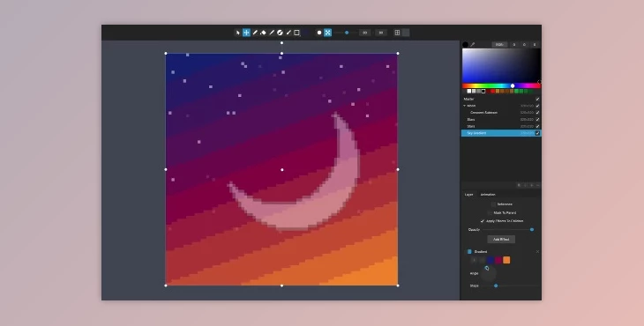The image size is (644, 326).
Task: Click the second numeric field in toolbar
Action: click(381, 33)
